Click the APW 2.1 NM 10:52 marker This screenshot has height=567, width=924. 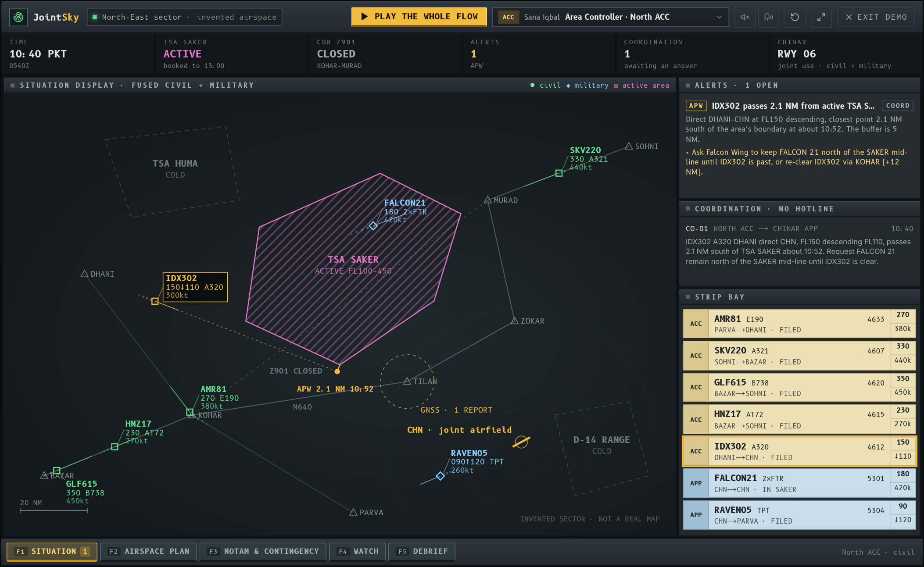335,389
